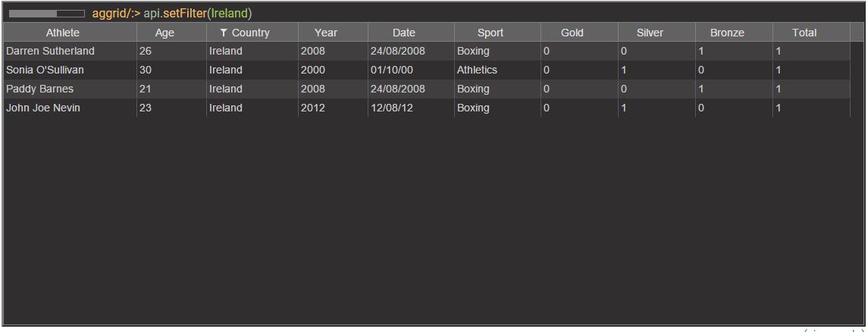Screen dimensions: 868x332
Task: Click the filter icon in Country header
Action: (224, 33)
